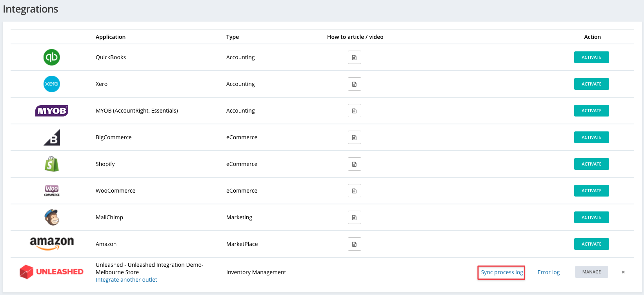Click Manage for the Unleashed integration

(x=591, y=272)
